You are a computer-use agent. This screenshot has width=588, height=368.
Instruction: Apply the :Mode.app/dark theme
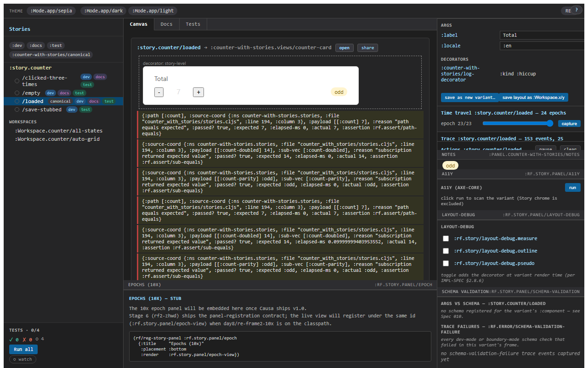click(103, 11)
